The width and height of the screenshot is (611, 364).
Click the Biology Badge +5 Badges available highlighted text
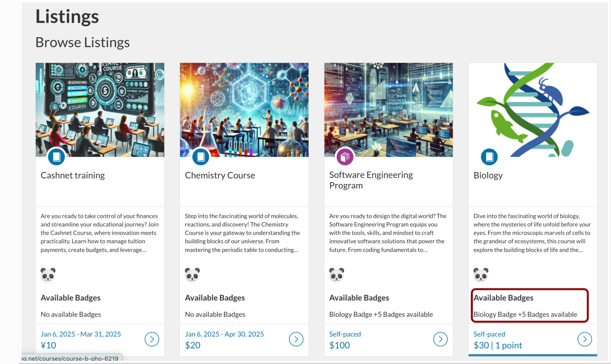tap(526, 314)
